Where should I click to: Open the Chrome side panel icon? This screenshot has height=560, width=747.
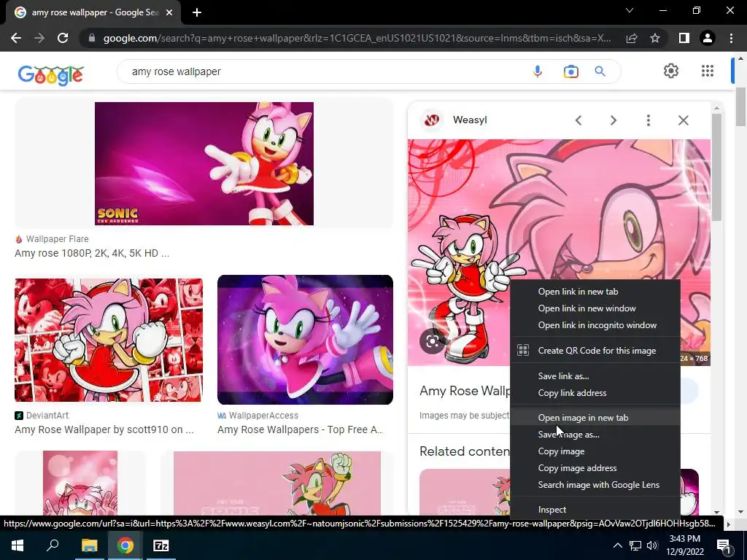coord(684,38)
